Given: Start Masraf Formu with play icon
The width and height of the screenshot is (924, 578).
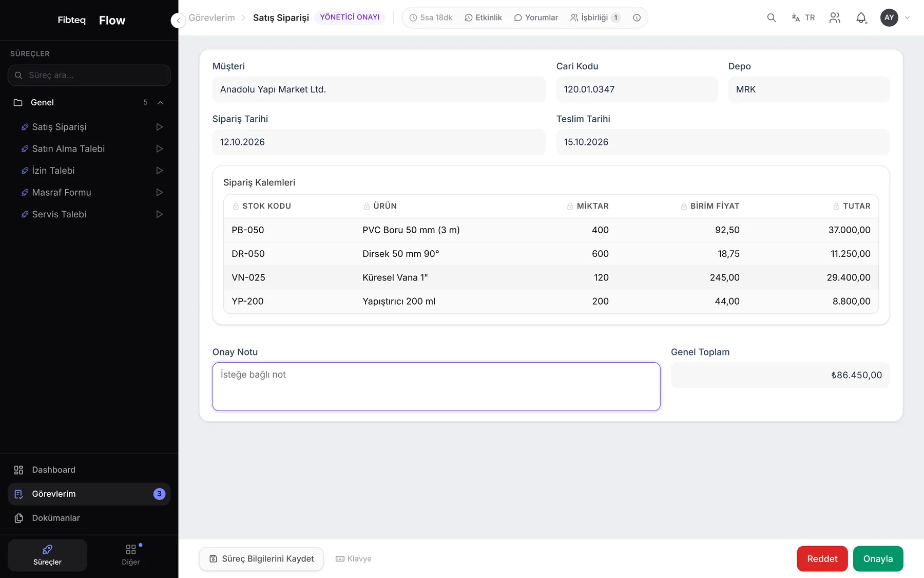Looking at the screenshot, I should coord(160,192).
